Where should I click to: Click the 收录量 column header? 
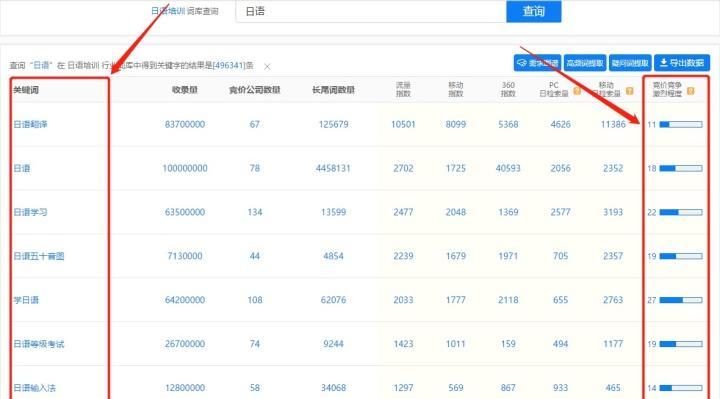click(x=185, y=90)
